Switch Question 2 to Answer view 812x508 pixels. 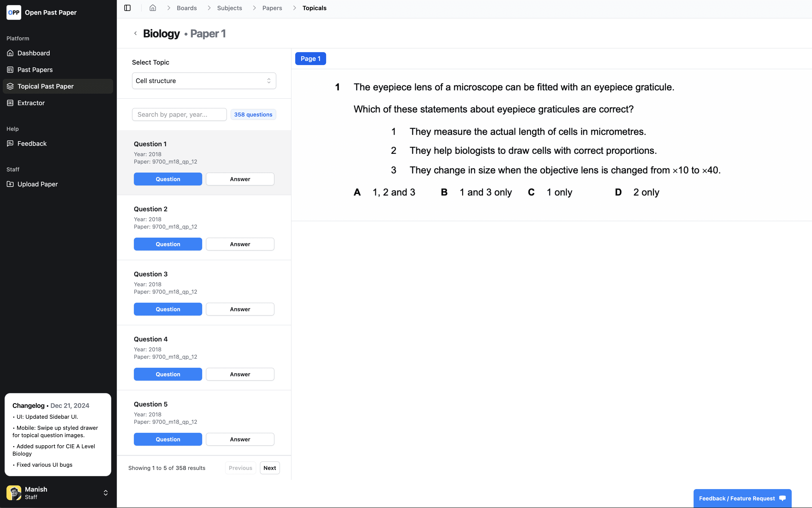[240, 244]
